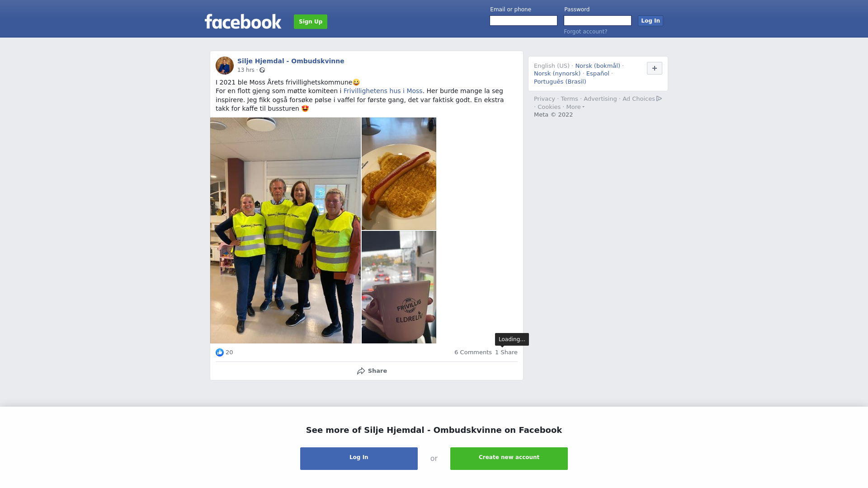Click the plus icon for more languages

point(655,68)
